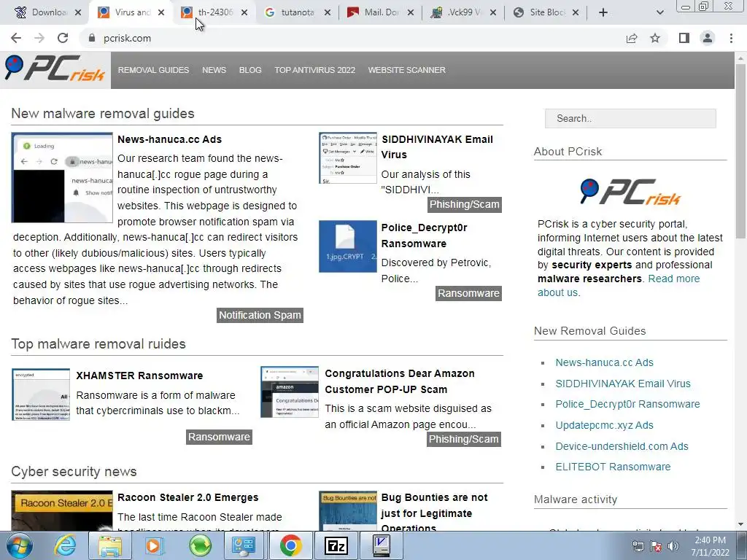
Task: Open the Windows Start button
Action: point(19,545)
